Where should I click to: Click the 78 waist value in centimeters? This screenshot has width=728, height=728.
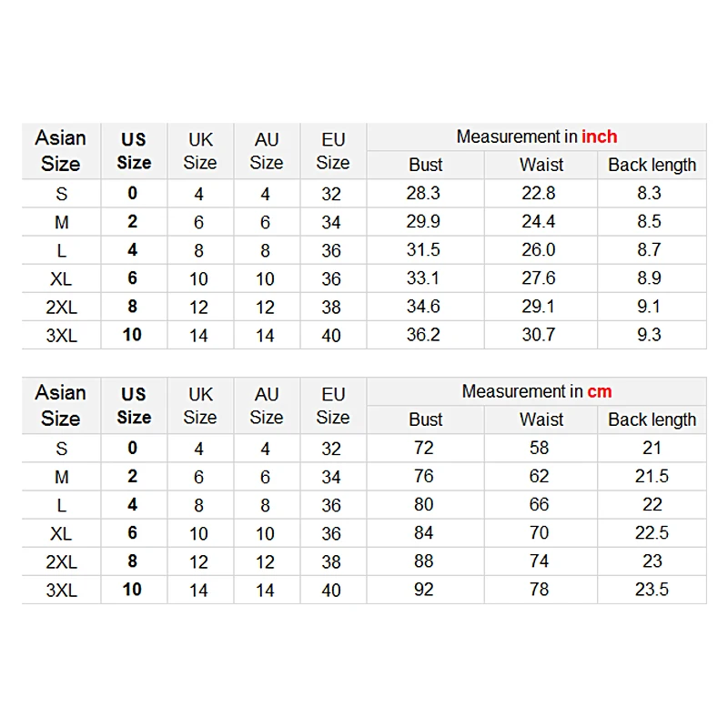pos(539,590)
